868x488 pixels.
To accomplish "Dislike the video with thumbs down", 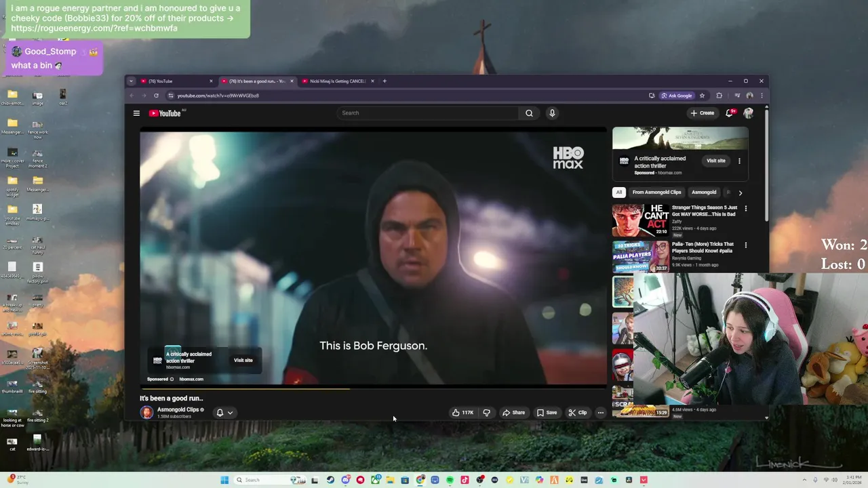I will [486, 412].
